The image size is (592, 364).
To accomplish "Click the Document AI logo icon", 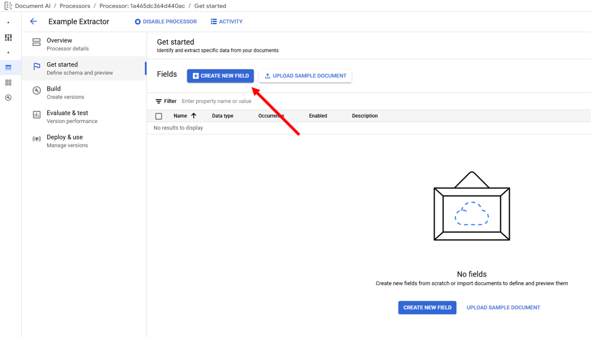I will (x=8, y=6).
